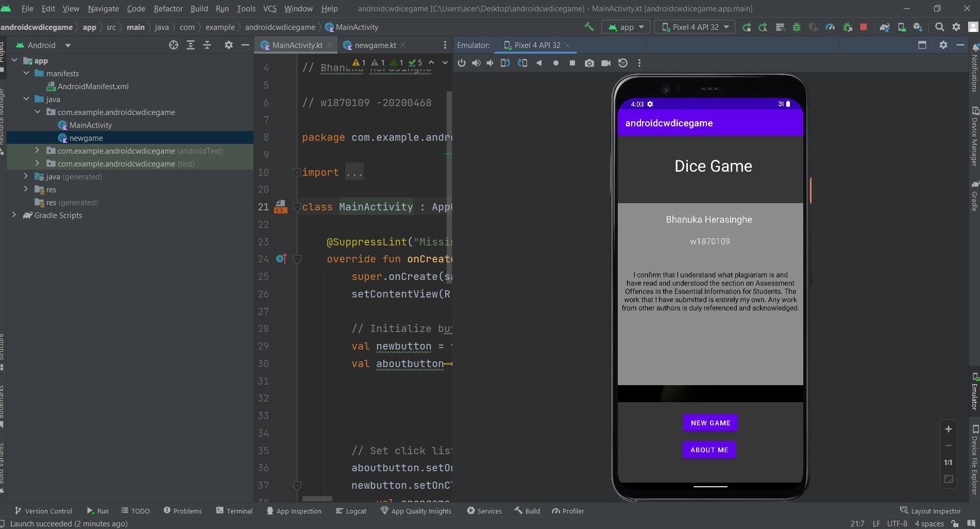Open the Pixel 4 API 32 device dropdown
Viewport: 980px width, 529px height.
(x=695, y=27)
